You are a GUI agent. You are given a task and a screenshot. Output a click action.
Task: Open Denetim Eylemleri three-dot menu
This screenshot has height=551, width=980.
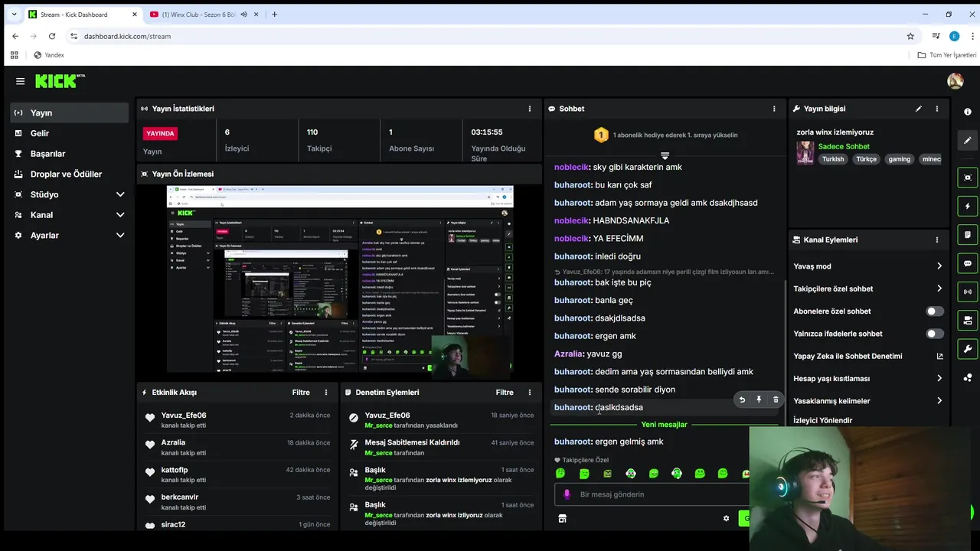[529, 393]
